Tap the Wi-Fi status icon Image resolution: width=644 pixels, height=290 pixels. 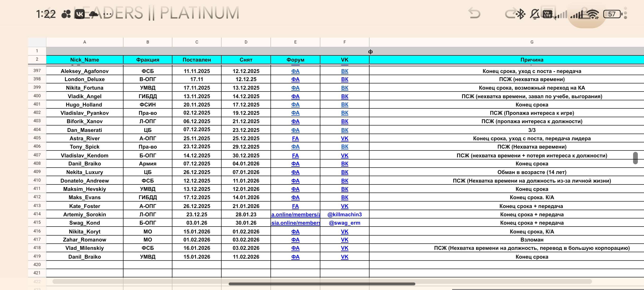(x=593, y=14)
